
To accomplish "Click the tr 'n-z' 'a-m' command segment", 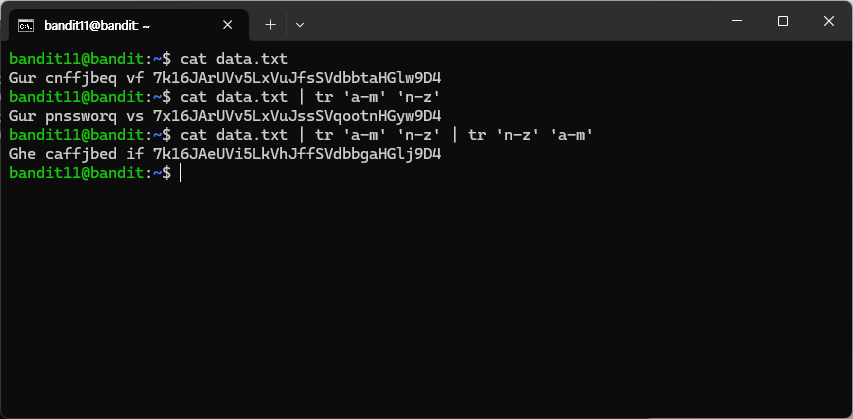I will (x=530, y=135).
